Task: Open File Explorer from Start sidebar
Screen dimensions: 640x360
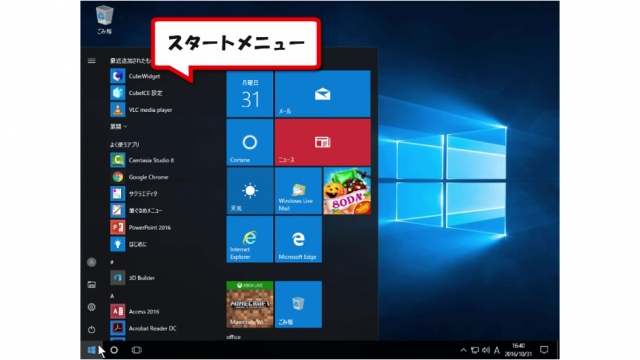Action: click(x=91, y=284)
